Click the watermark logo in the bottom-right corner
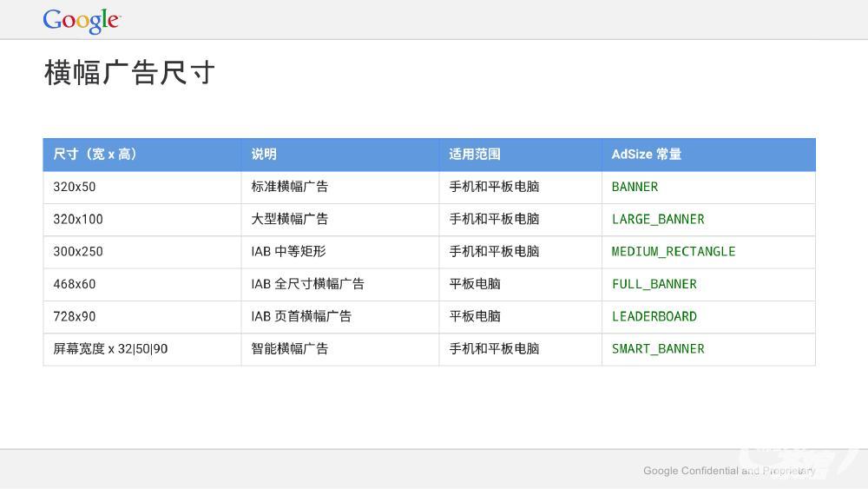Image resolution: width=868 pixels, height=489 pixels. point(799,462)
